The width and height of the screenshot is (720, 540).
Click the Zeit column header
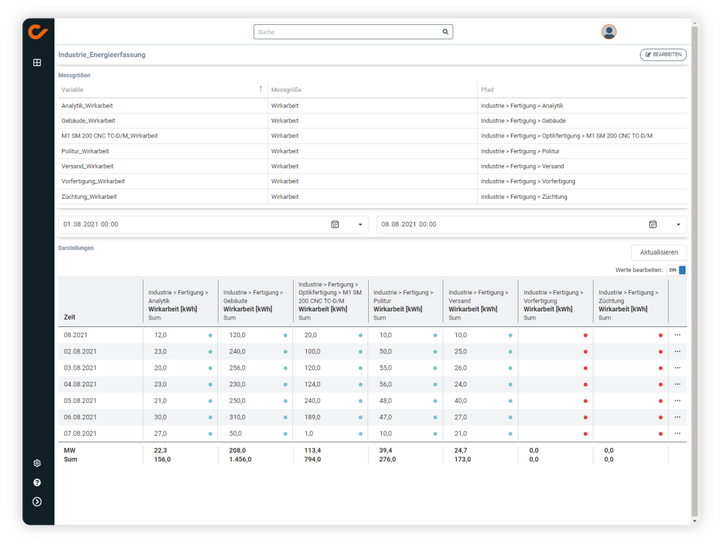69,315
